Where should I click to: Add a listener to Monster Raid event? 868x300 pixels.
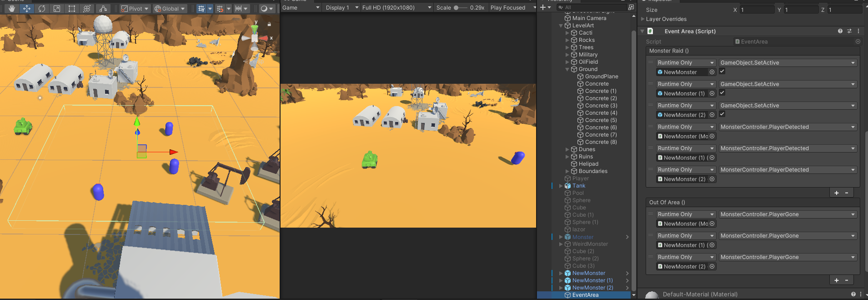(837, 193)
